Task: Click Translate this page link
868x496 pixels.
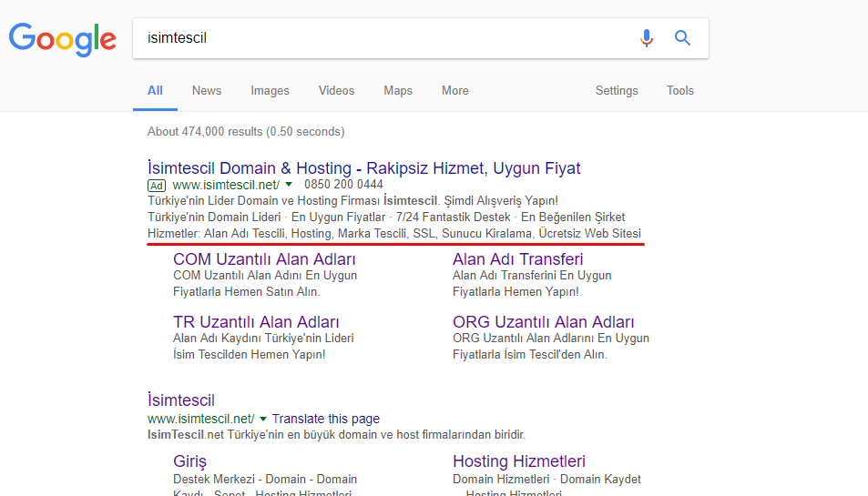Action: coord(325,420)
